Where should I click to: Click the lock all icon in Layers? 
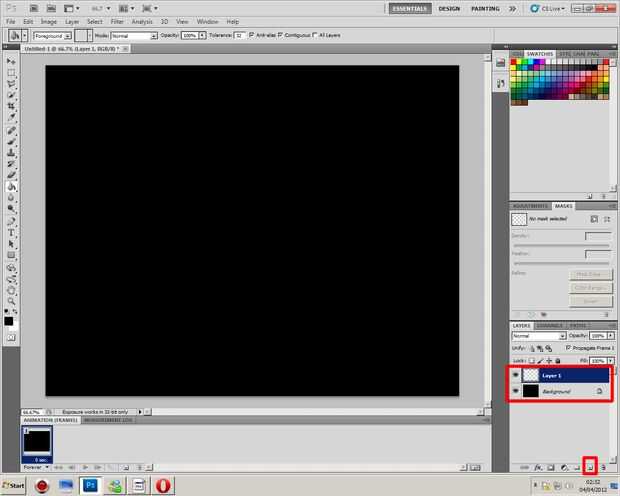(x=558, y=361)
